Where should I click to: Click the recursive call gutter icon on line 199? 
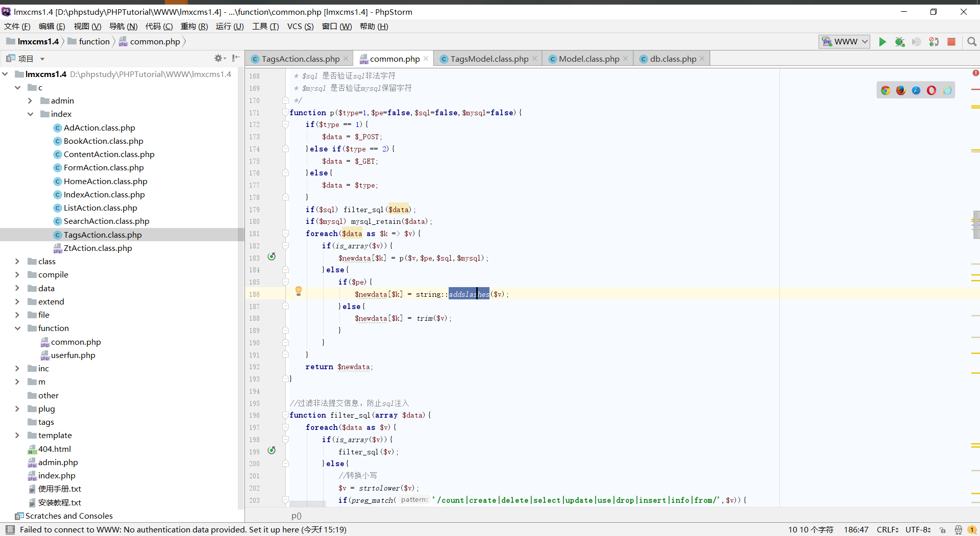coord(272,450)
